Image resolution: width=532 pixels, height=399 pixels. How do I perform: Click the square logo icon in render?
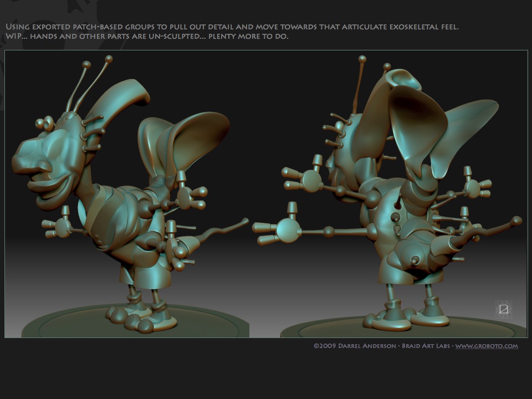pyautogui.click(x=504, y=309)
